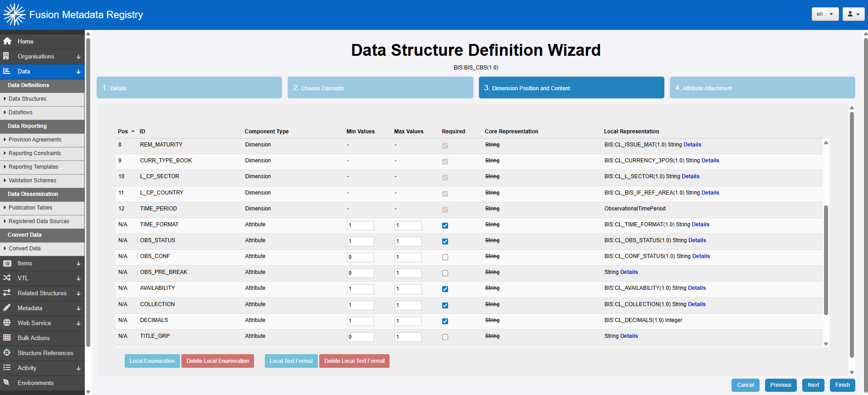868x395 pixels.
Task: Open Publication Tables in sidebar
Action: pos(42,208)
